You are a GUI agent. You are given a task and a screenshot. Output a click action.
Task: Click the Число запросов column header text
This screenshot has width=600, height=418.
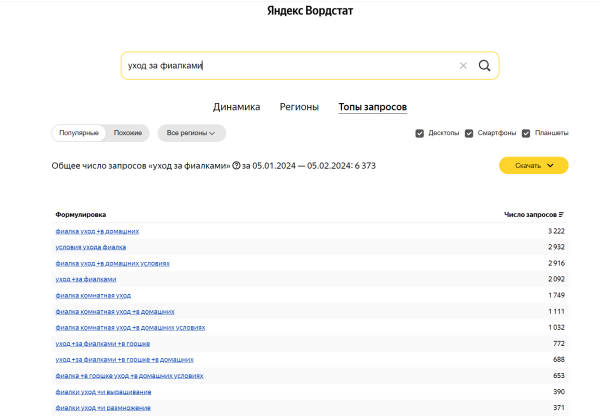(530, 215)
